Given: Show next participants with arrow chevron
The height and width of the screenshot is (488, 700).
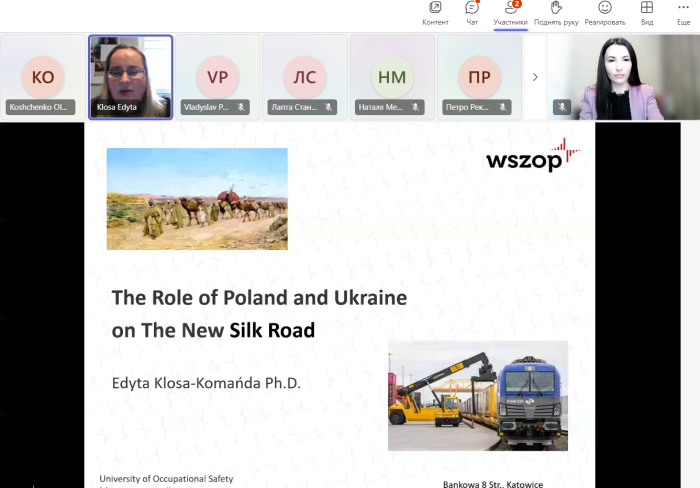Looking at the screenshot, I should point(535,77).
